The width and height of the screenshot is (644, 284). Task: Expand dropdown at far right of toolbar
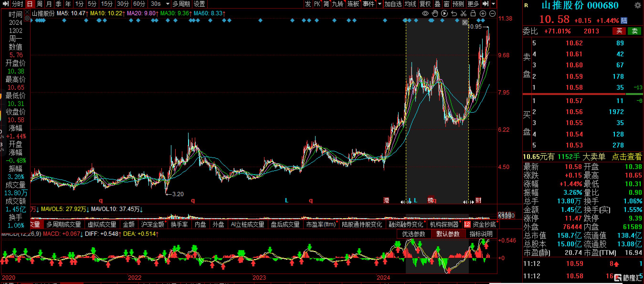pos(493,4)
